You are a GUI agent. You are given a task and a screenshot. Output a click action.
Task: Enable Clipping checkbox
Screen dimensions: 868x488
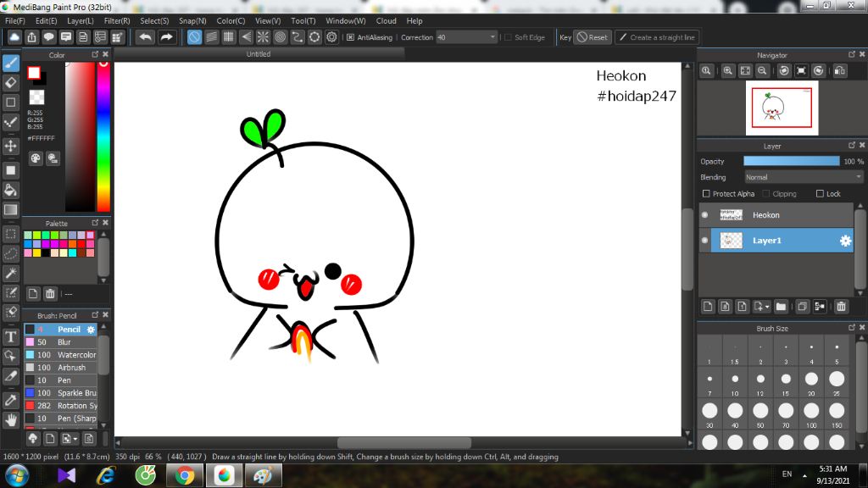pyautogui.click(x=766, y=194)
